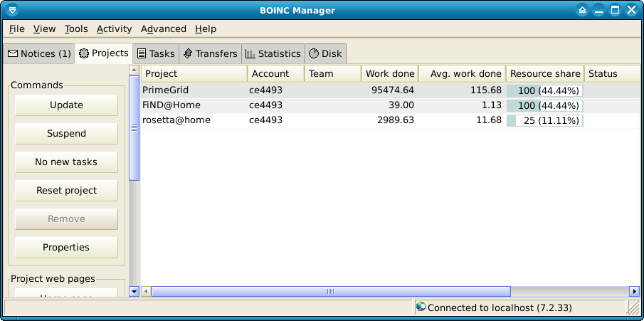The width and height of the screenshot is (644, 321).
Task: Click the Transfers arrows icon
Action: (x=188, y=54)
